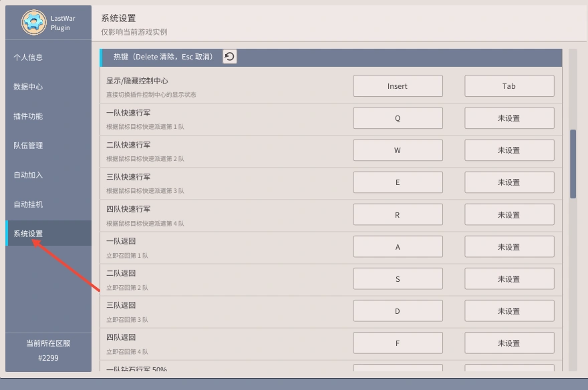This screenshot has width=588, height=390.
Task: Click the 四队快速行军 row label
Action: 128,209
